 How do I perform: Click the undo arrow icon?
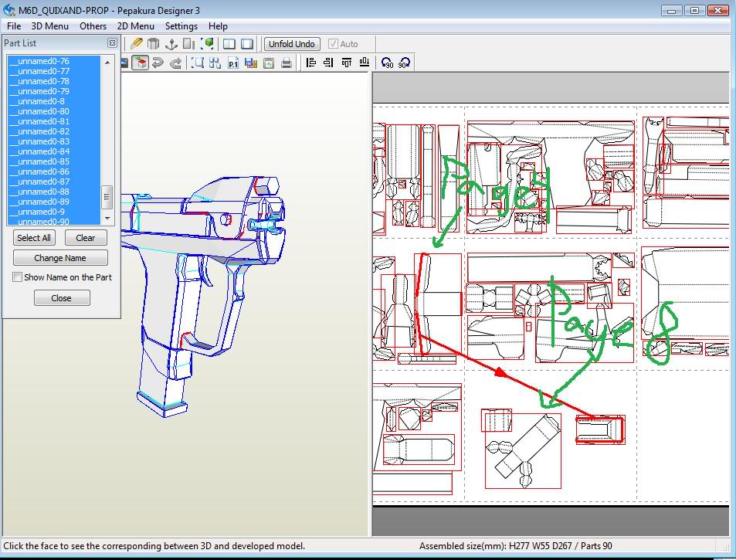[x=158, y=63]
